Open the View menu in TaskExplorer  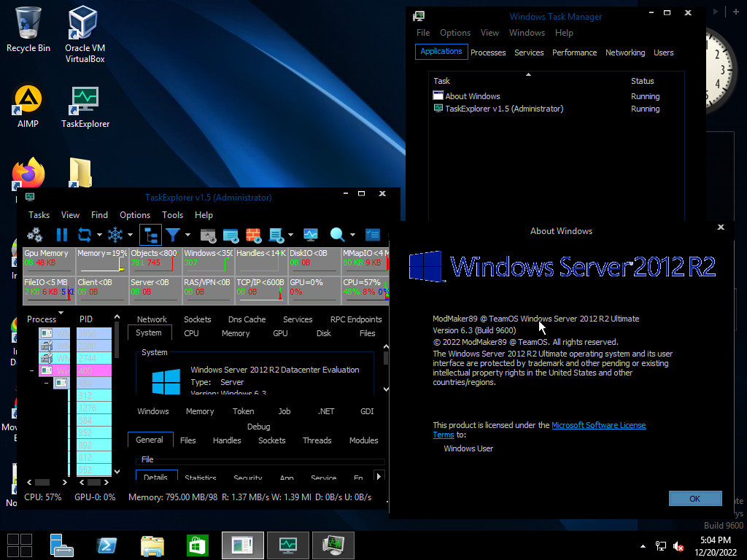[x=70, y=215]
